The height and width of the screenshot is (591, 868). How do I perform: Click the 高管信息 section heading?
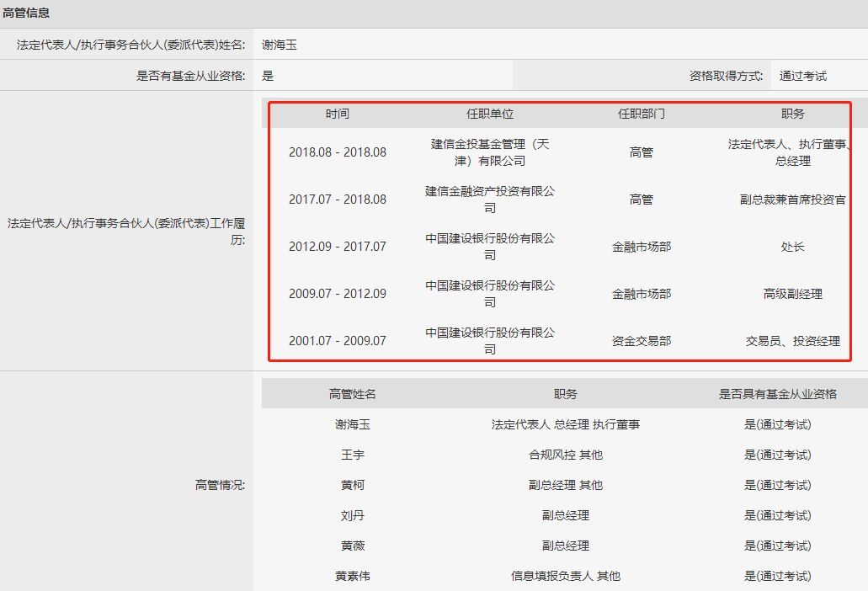click(26, 12)
